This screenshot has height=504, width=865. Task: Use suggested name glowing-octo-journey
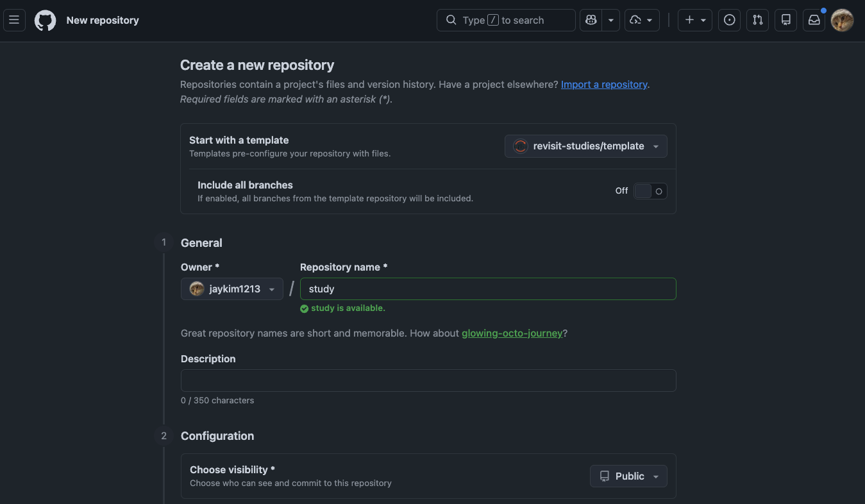coord(512,333)
